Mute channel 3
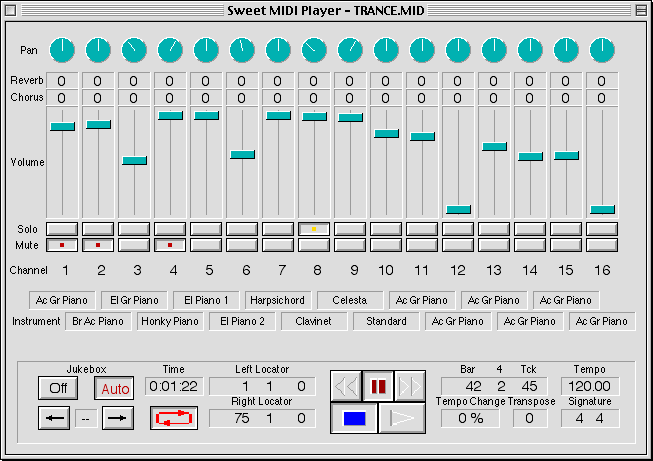Viewport: 653px width, 461px height. (x=134, y=245)
